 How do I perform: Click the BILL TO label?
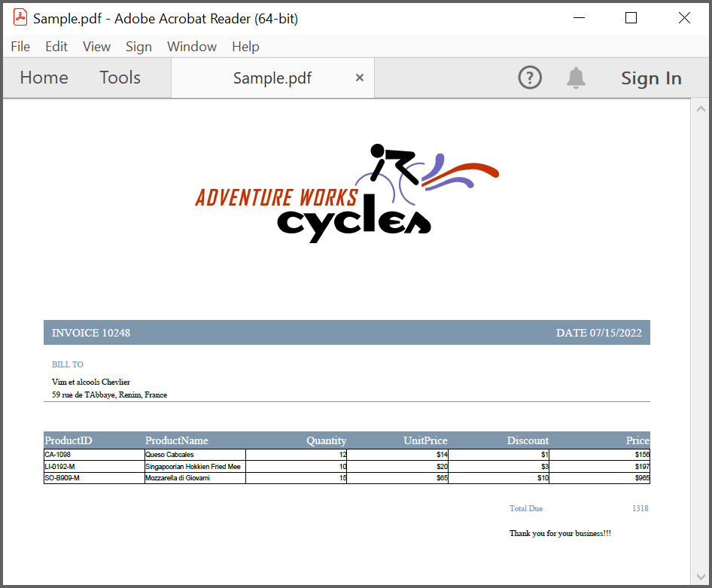[67, 364]
